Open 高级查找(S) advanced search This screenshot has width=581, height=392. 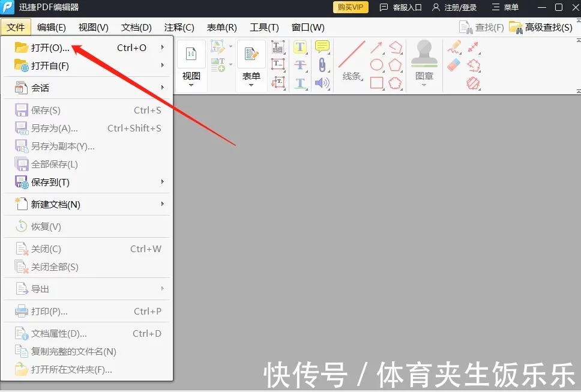pos(541,28)
